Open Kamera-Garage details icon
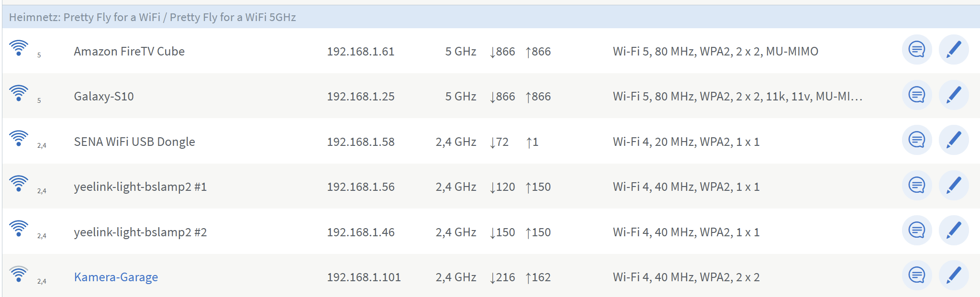Image resolution: width=980 pixels, height=297 pixels. (x=916, y=275)
